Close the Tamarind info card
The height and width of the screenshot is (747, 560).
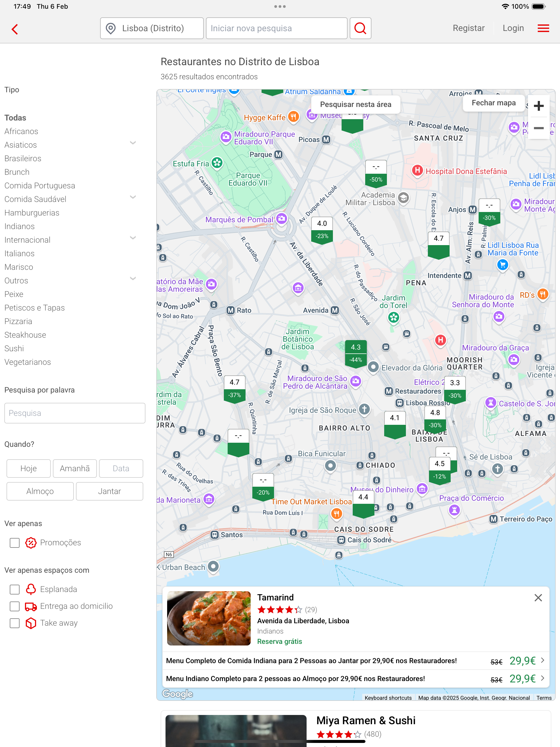[x=538, y=598]
